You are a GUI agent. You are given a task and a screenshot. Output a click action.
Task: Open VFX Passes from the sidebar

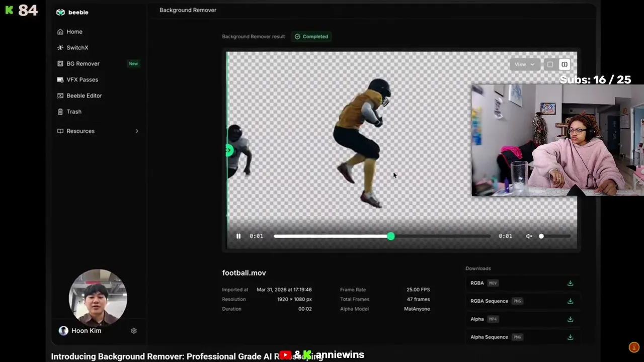pos(82,80)
